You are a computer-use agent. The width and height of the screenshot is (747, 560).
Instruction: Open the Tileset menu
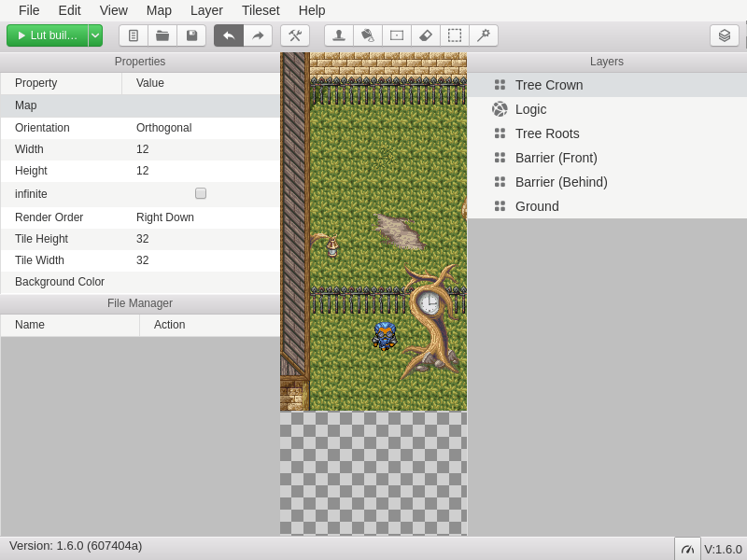click(261, 10)
